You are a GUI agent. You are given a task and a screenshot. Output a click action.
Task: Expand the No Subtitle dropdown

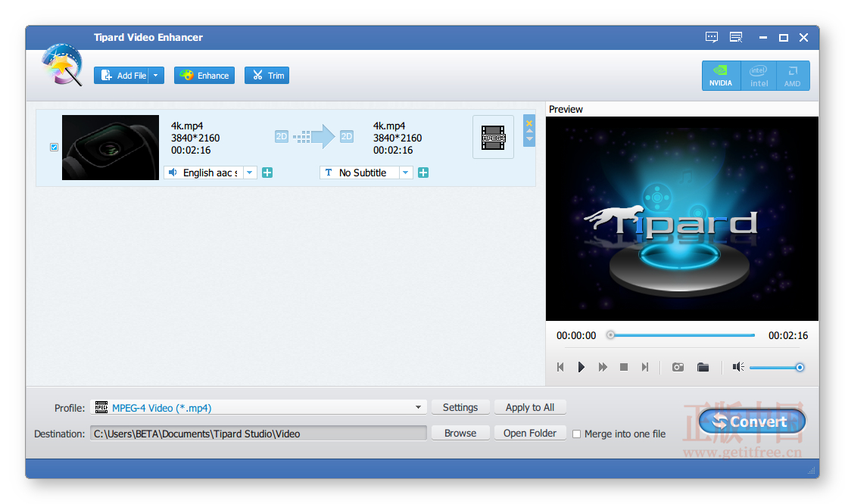[406, 173]
